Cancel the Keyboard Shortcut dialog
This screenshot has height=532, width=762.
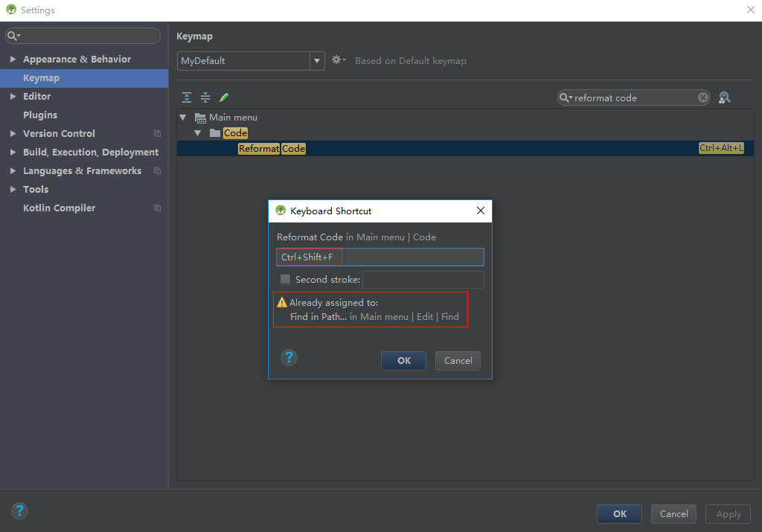[457, 360]
